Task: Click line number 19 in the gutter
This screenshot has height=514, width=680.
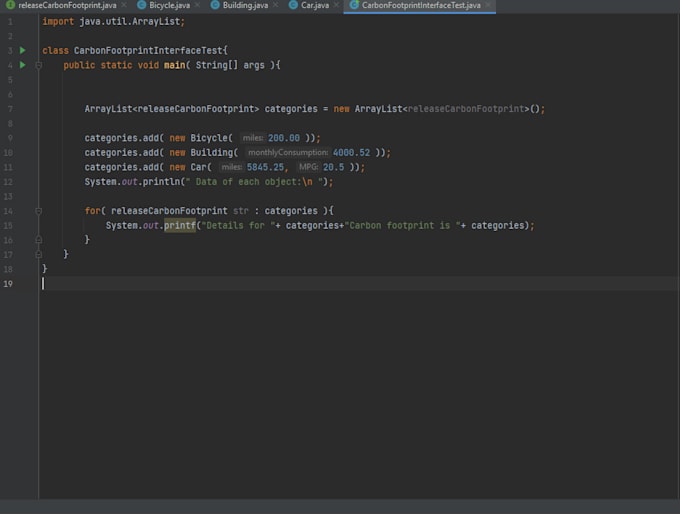Action: point(8,284)
